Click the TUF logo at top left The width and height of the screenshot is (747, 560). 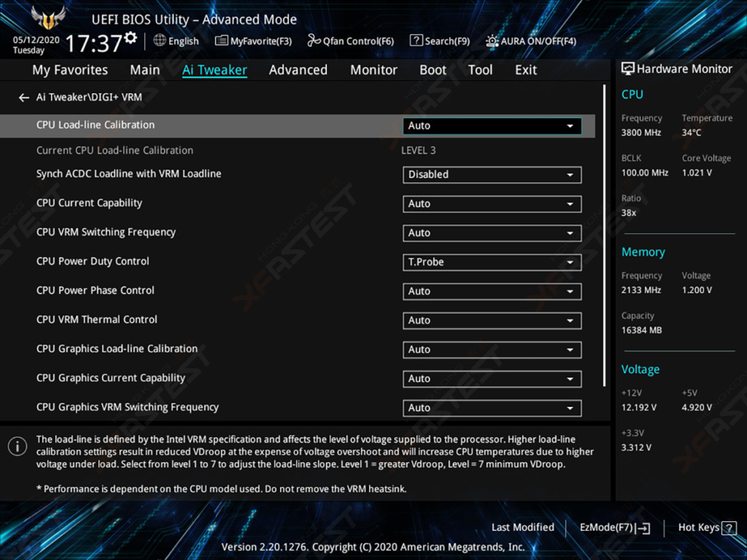(x=47, y=17)
